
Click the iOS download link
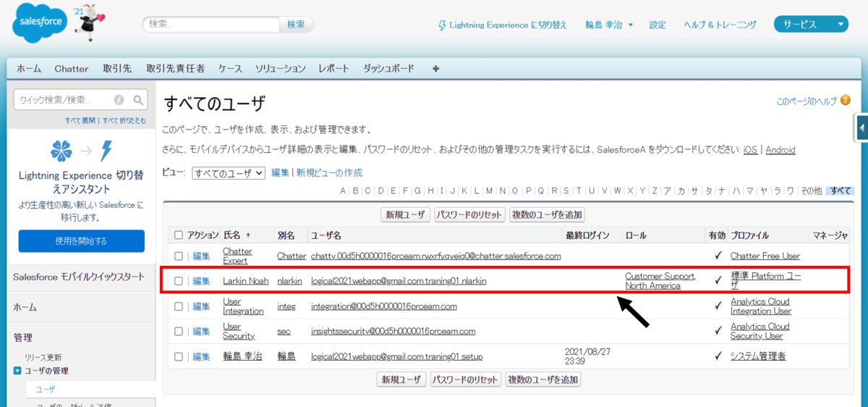click(751, 150)
